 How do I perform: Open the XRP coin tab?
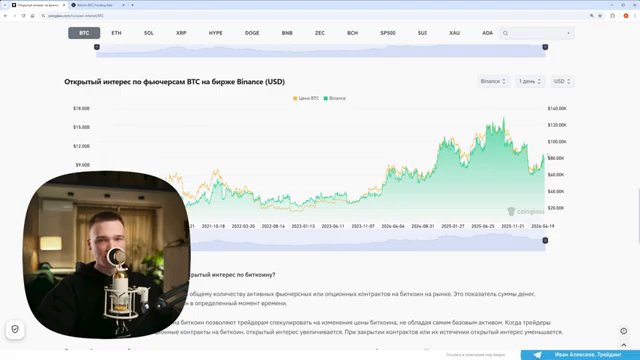click(181, 33)
